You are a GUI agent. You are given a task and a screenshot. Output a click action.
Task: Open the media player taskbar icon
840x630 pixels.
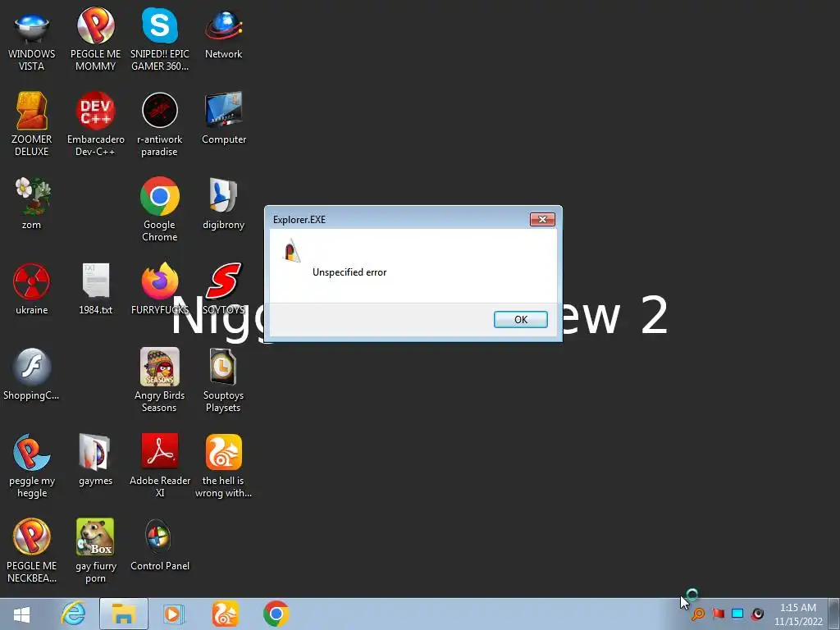pos(173,614)
